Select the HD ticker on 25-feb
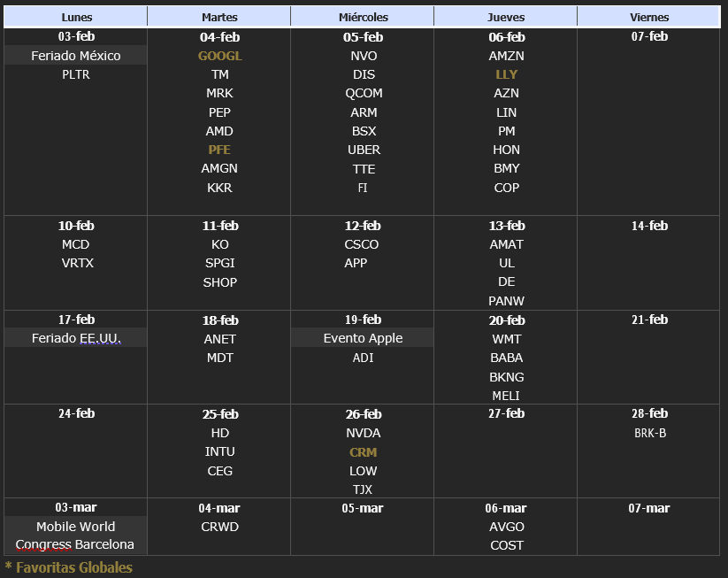 point(219,433)
